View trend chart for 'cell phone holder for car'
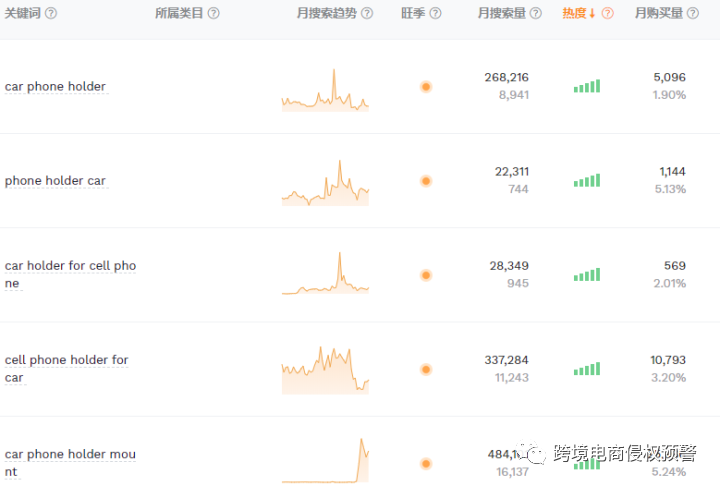 325,370
